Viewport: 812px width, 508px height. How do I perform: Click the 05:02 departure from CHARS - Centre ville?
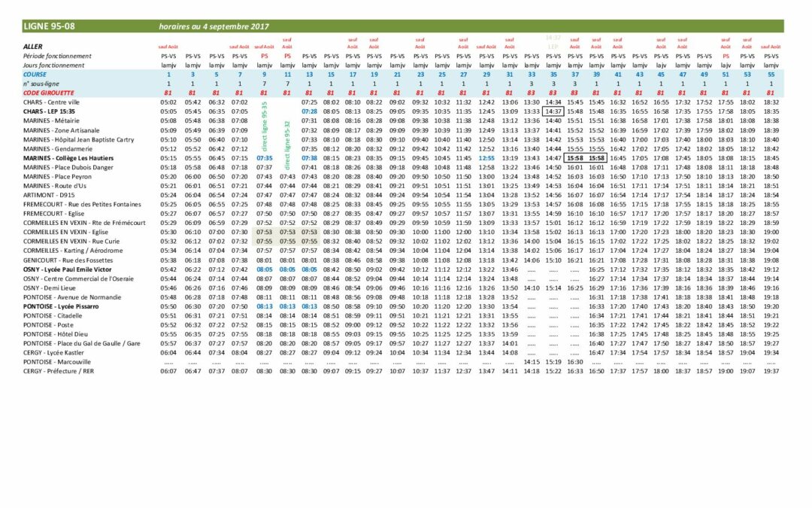pos(168,102)
